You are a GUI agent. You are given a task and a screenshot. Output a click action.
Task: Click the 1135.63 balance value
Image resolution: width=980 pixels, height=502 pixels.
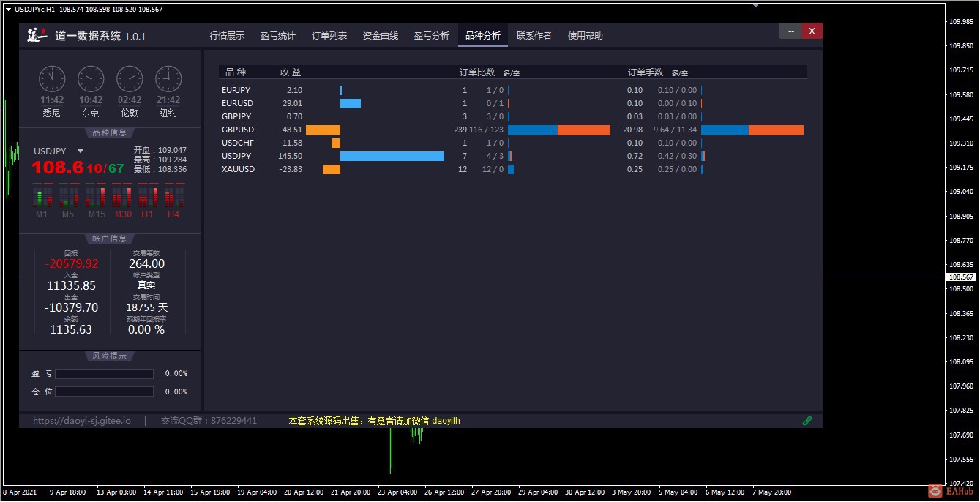[x=71, y=329]
